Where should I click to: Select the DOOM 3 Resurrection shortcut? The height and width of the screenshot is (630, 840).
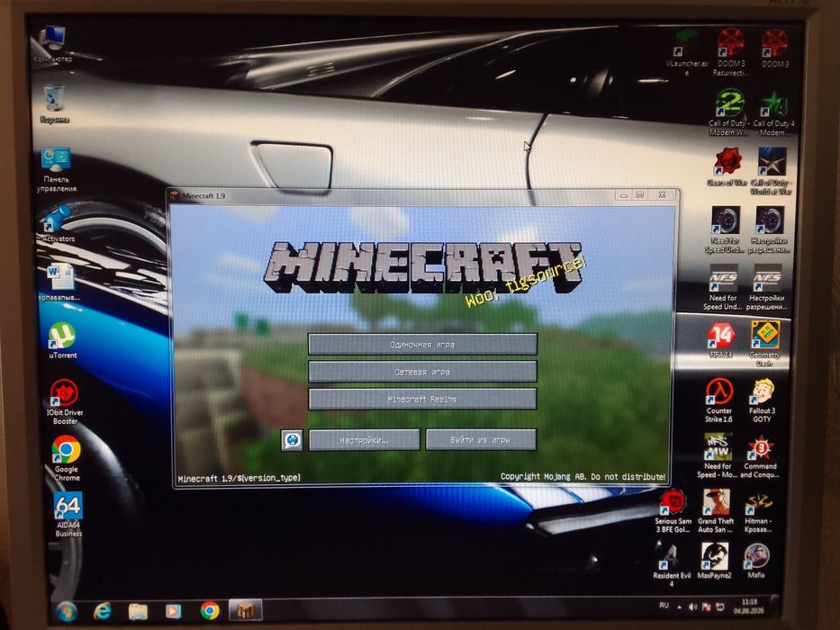click(731, 53)
